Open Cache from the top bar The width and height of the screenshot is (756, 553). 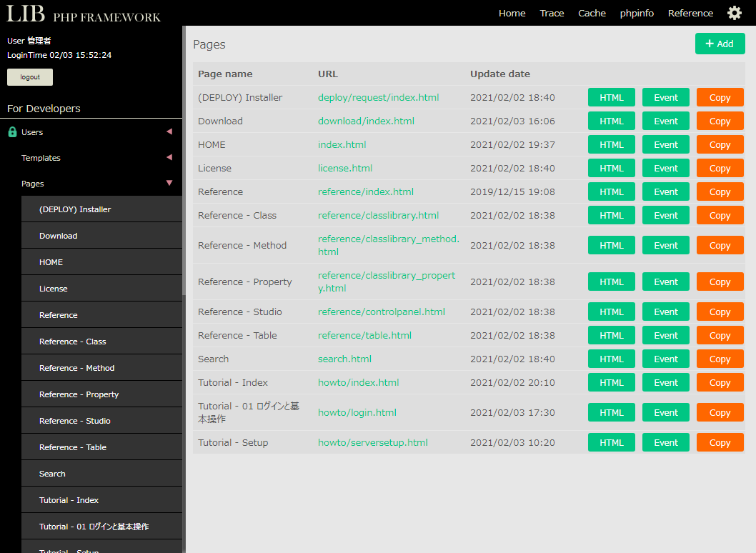(592, 13)
